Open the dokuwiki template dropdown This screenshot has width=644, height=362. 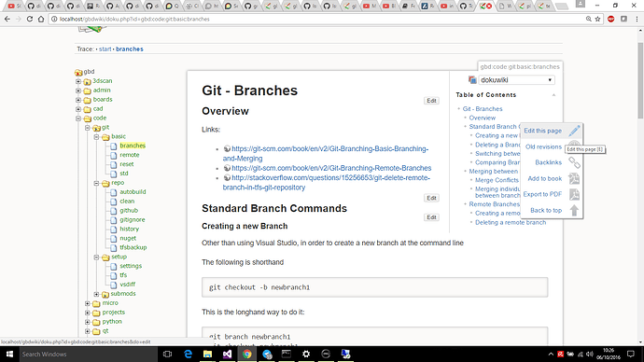point(517,80)
